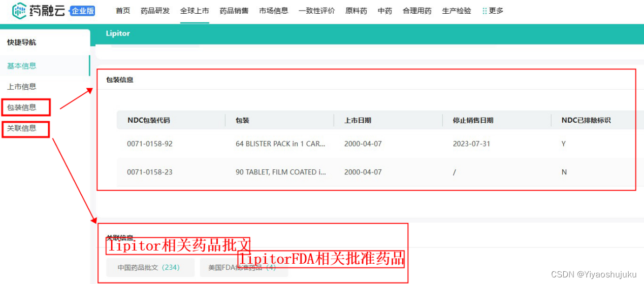This screenshot has width=644, height=284.
Task: Go to 首页 in the top menu
Action: click(x=123, y=11)
